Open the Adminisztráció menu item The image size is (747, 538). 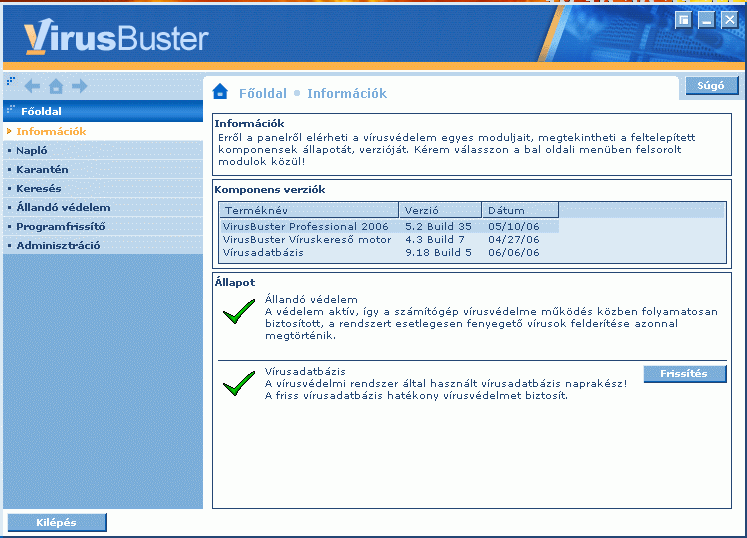pyautogui.click(x=103, y=245)
